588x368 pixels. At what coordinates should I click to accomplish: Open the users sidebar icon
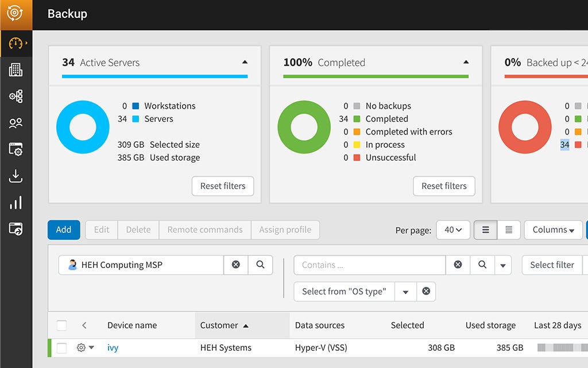tap(16, 123)
